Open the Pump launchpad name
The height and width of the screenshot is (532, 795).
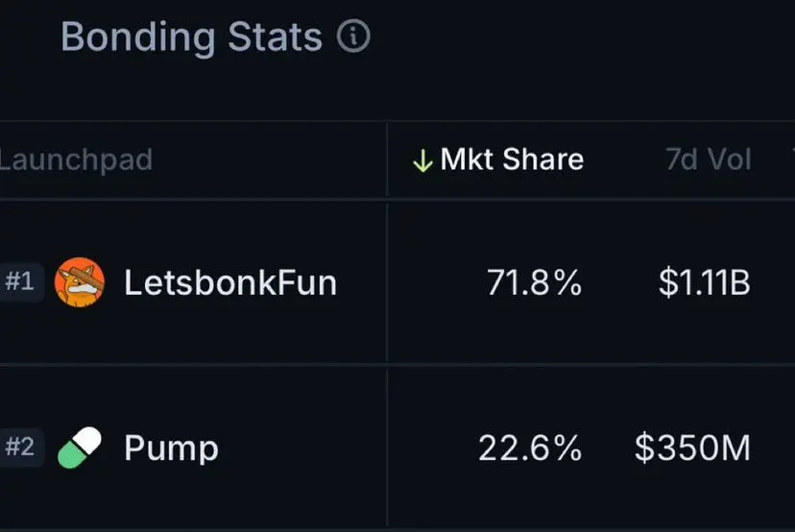pyautogui.click(x=171, y=448)
